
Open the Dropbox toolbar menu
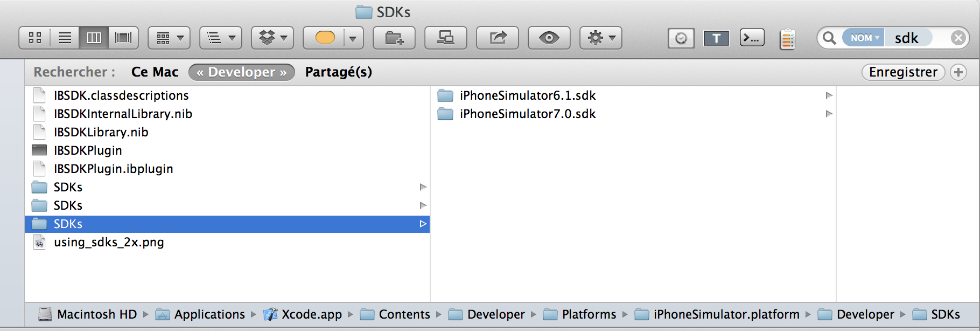(x=272, y=38)
